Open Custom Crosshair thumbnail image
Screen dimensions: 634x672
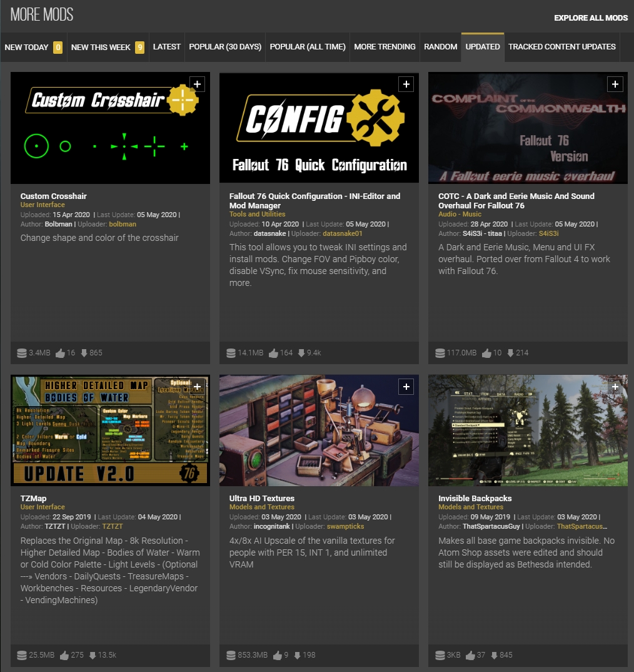[110, 128]
